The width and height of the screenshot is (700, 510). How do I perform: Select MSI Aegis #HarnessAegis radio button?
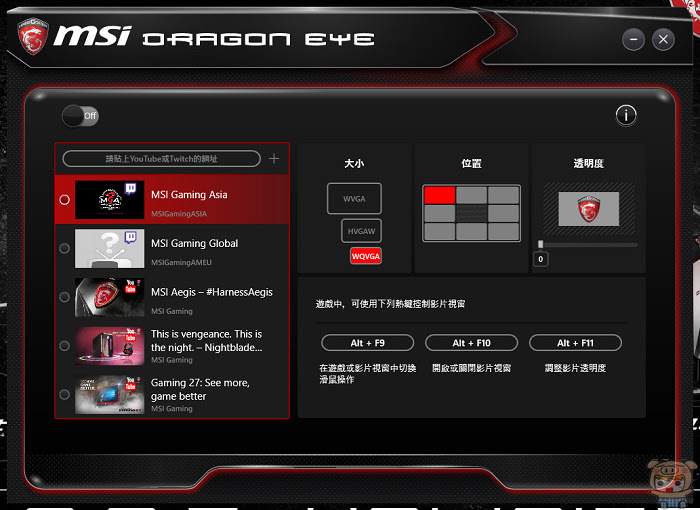click(x=65, y=297)
